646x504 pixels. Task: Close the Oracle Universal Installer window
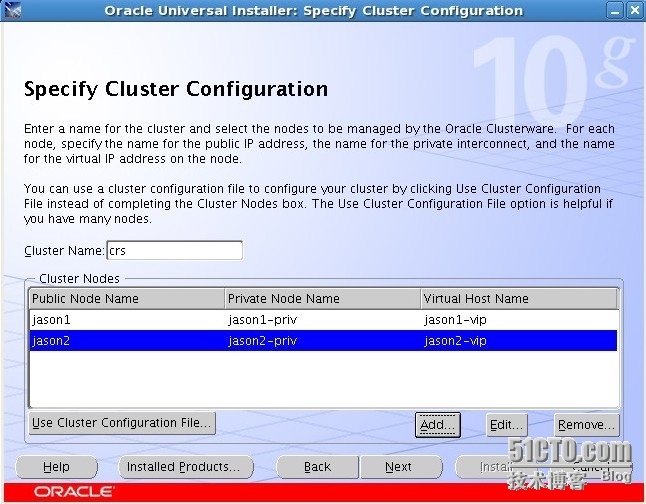(x=635, y=10)
